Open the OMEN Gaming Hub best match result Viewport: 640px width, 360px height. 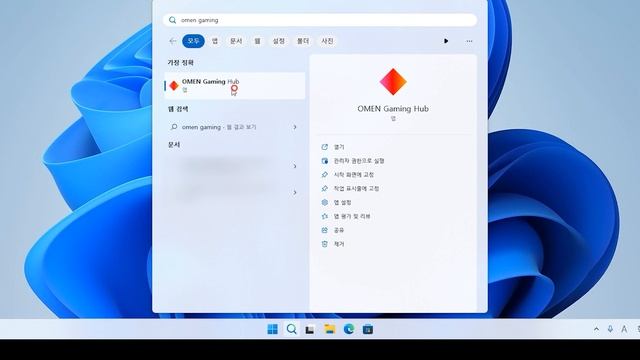(x=235, y=86)
